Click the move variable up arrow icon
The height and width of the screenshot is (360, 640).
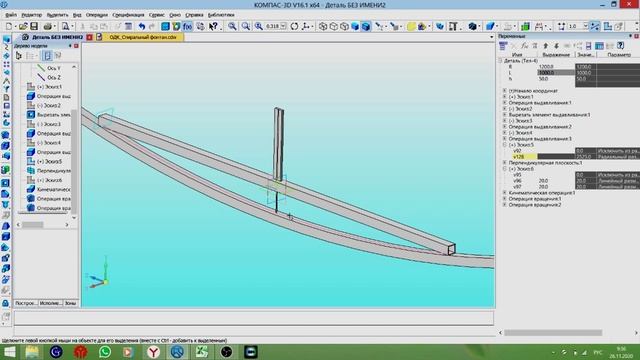[x=545, y=46]
